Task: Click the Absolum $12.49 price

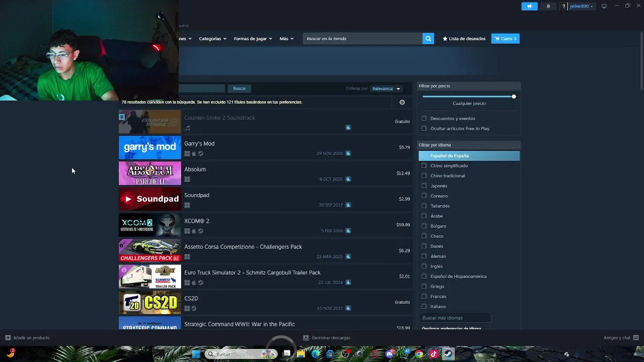Action: point(403,173)
